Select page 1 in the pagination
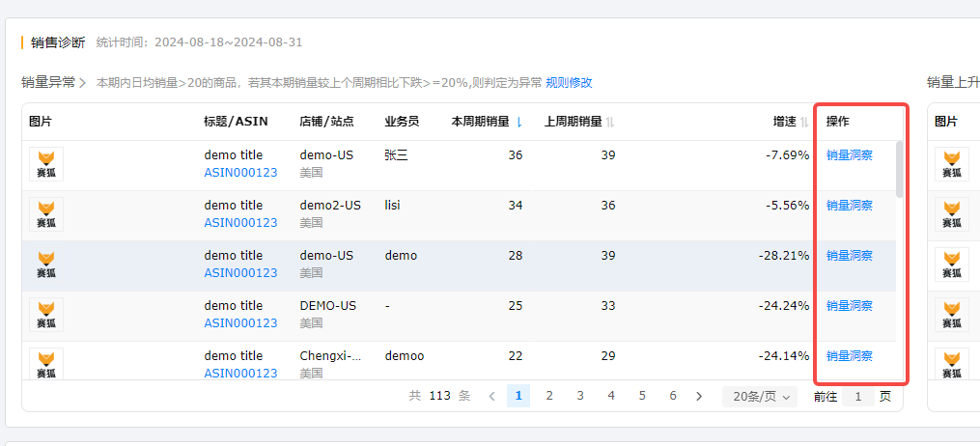The width and height of the screenshot is (980, 446). click(x=518, y=396)
